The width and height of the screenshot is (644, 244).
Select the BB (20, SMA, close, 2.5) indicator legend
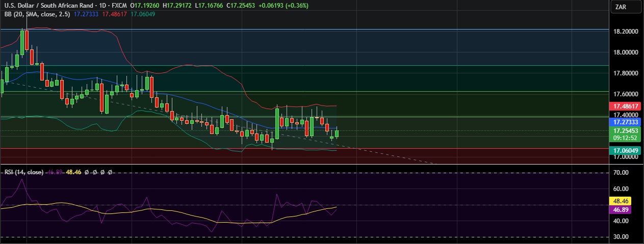[37, 14]
